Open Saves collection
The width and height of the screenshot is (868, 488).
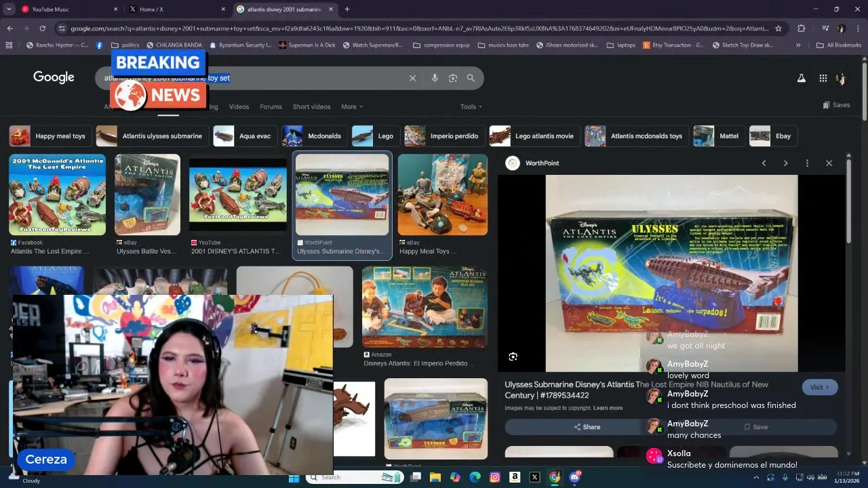836,105
